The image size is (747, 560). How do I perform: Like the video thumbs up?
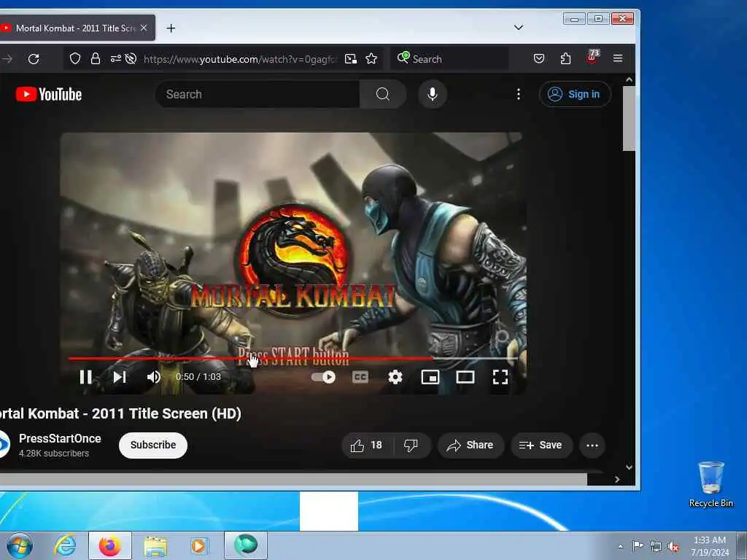point(366,446)
